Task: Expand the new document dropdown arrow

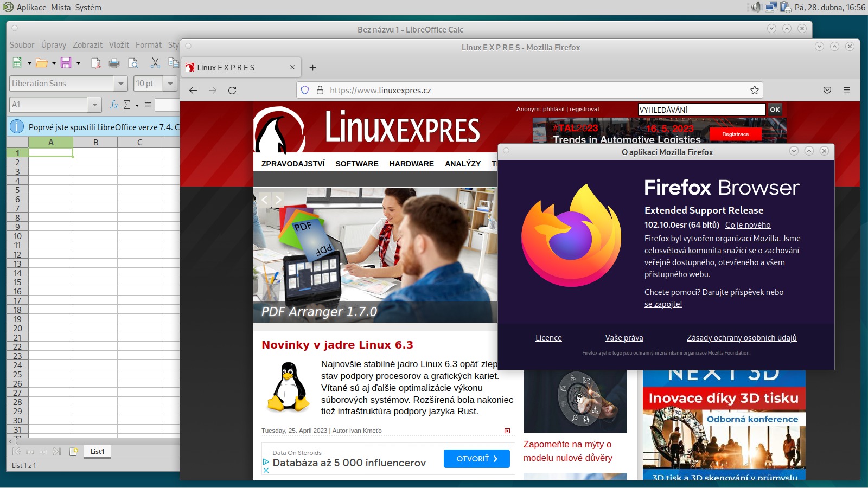Action: tap(29, 63)
